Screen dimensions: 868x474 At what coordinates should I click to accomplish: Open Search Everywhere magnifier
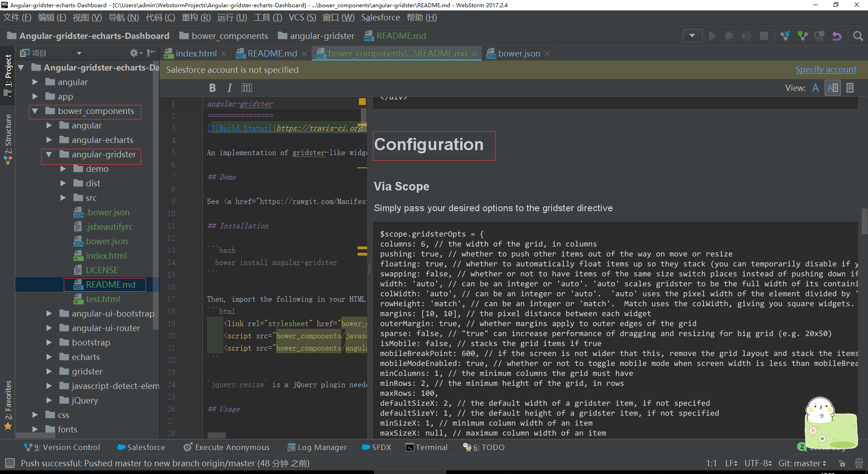(858, 36)
